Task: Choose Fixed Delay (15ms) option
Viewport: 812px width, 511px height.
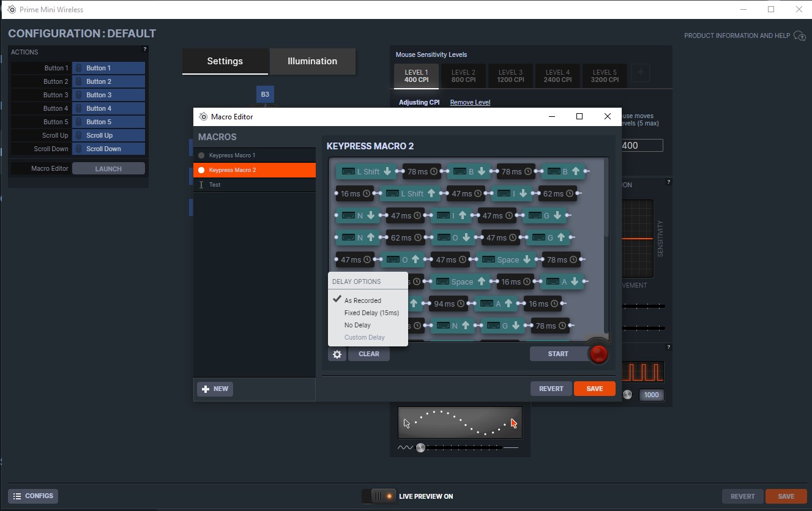Action: pos(371,313)
